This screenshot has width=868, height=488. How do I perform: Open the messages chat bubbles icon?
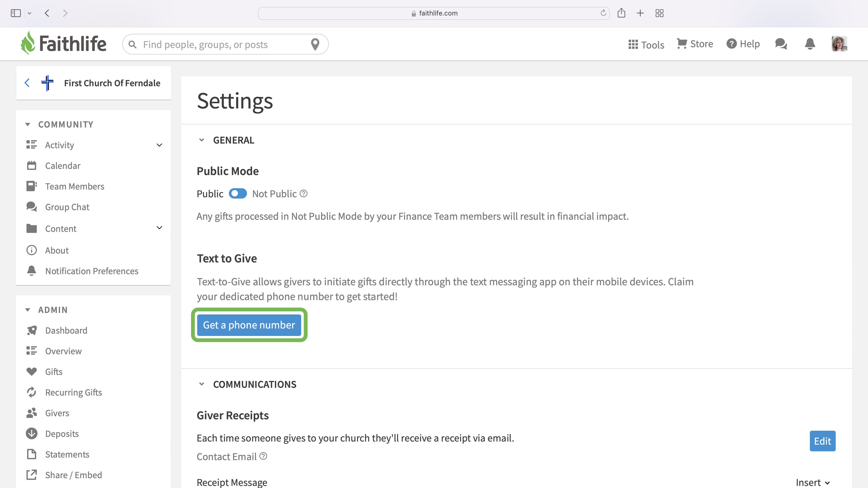click(x=781, y=44)
